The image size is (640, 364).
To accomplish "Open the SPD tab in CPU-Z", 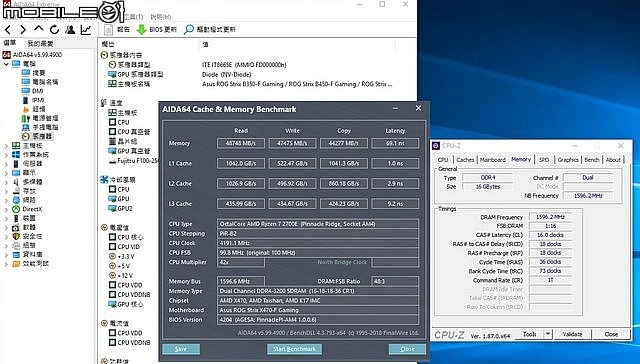I will point(544,160).
